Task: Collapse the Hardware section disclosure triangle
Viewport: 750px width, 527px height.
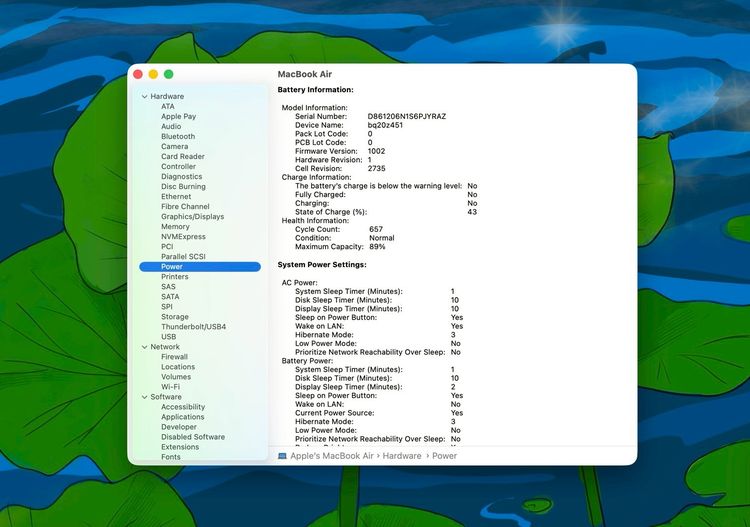Action: coord(143,97)
